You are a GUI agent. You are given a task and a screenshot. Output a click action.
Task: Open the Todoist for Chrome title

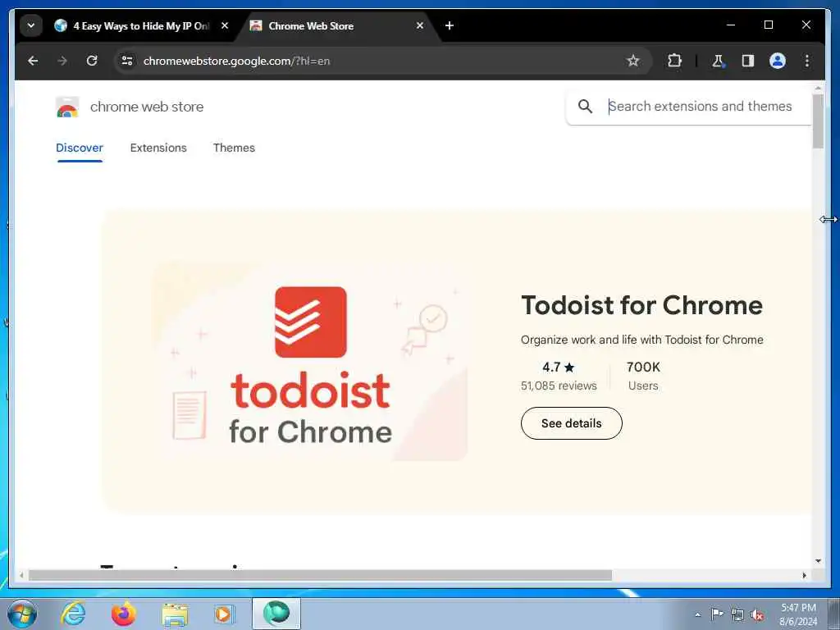click(641, 305)
